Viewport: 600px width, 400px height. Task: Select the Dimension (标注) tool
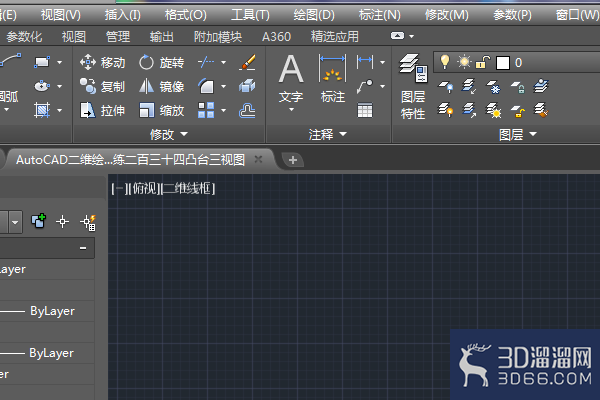333,78
